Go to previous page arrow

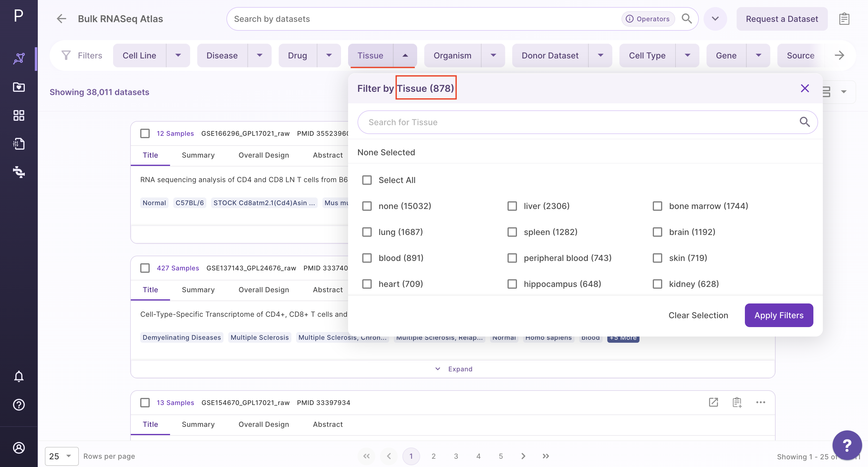pyautogui.click(x=389, y=456)
